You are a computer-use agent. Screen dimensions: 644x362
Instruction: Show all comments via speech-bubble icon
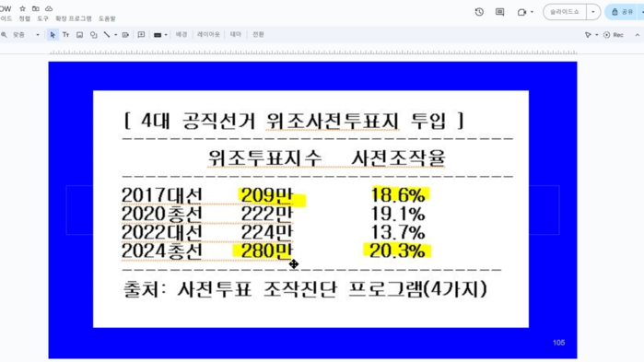(x=500, y=12)
